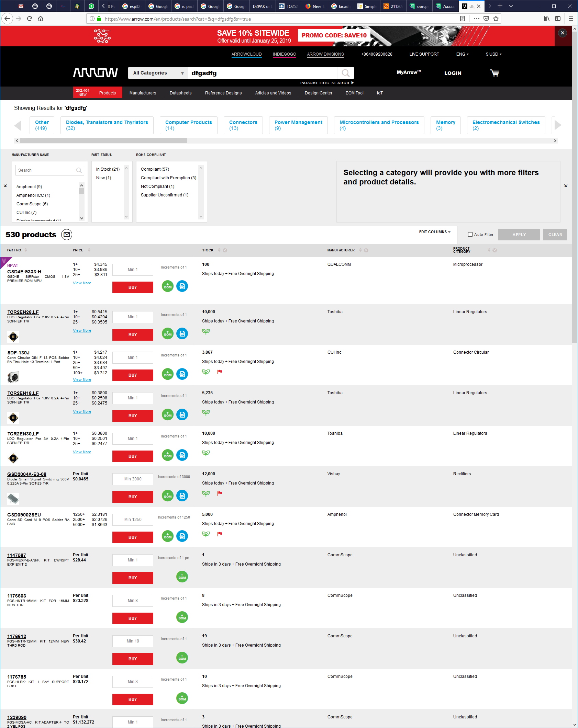
Task: Go to browser home page
Action: [41, 19]
